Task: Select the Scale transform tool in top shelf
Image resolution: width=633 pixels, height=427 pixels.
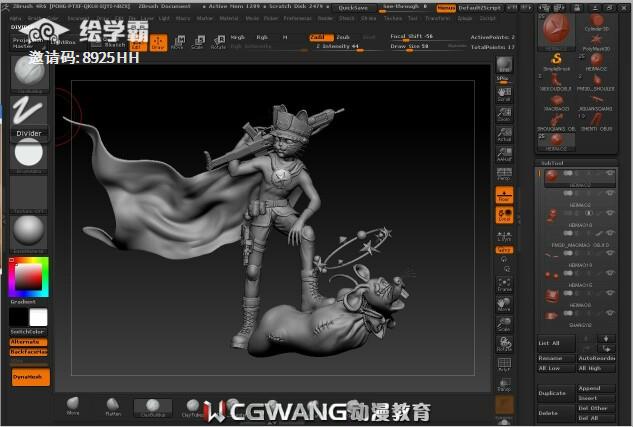Action: [197, 42]
